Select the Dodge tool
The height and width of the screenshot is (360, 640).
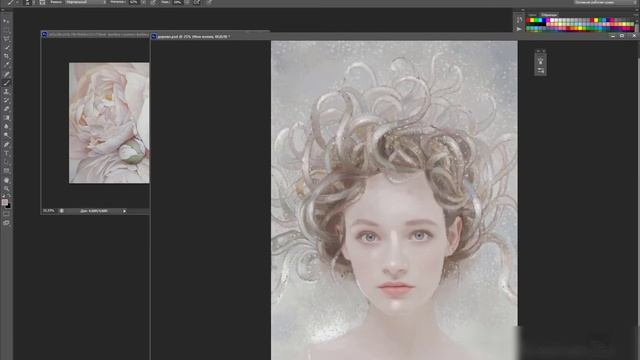click(x=6, y=135)
